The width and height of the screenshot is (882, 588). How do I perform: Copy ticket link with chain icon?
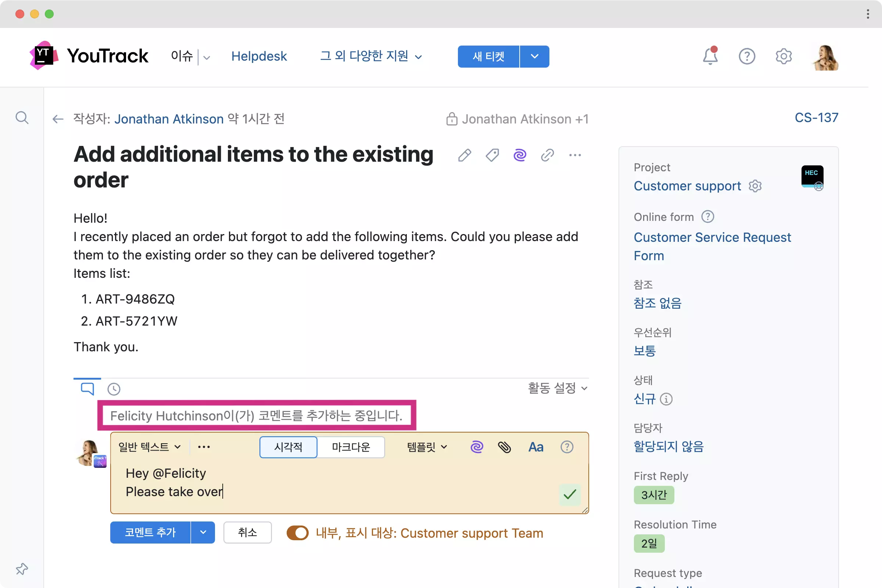click(x=547, y=155)
